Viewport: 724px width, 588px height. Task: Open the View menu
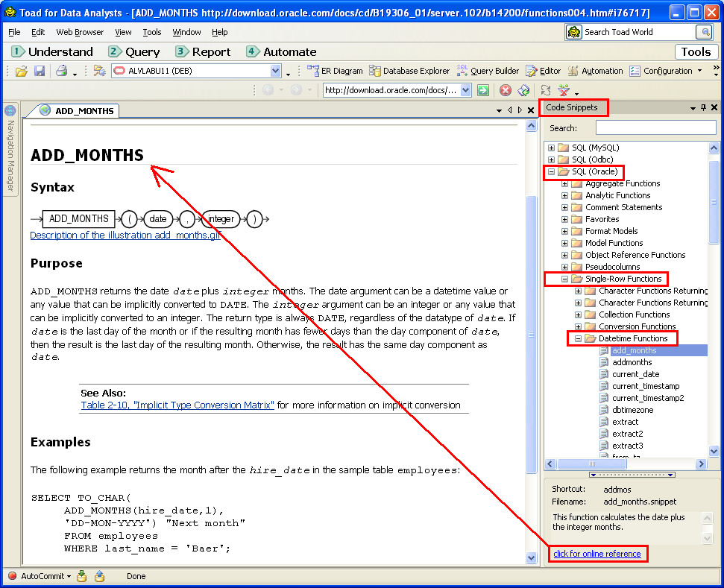coord(123,32)
